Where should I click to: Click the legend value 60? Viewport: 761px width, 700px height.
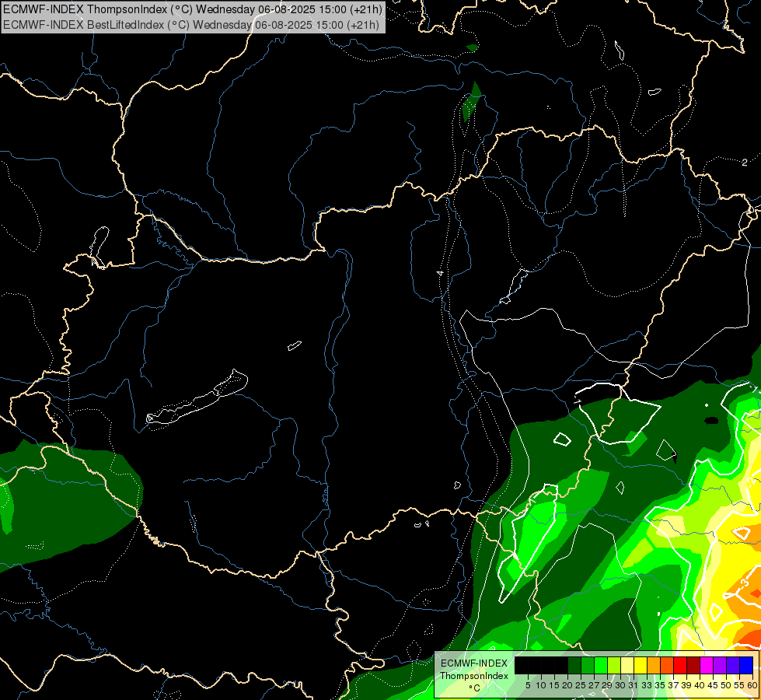752,685
